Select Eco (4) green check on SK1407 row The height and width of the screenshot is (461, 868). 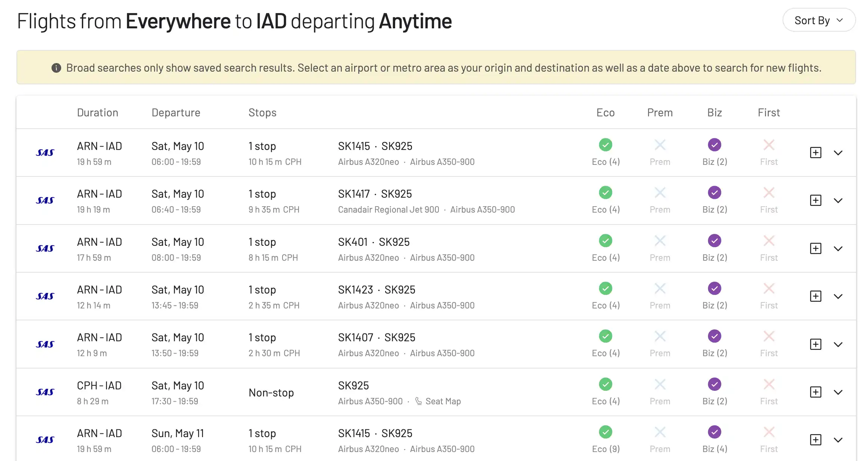pos(605,336)
